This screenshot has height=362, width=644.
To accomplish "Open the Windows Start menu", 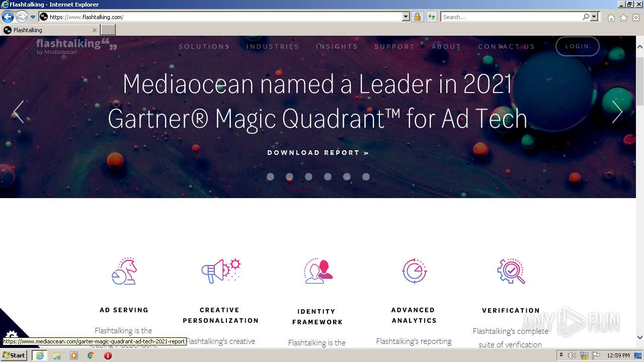I will tap(14, 355).
